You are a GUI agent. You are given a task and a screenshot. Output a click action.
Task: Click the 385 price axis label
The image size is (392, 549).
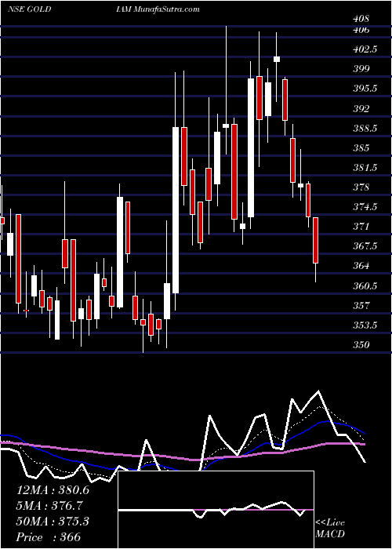pos(361,148)
